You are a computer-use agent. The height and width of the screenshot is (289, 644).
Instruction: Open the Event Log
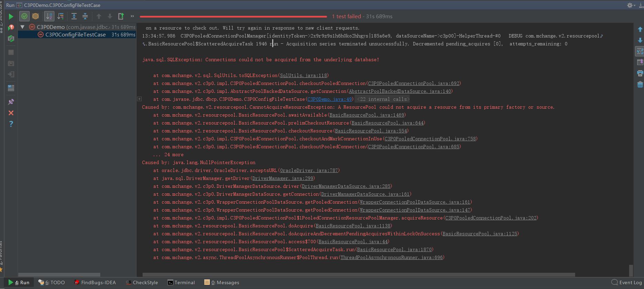[626, 282]
